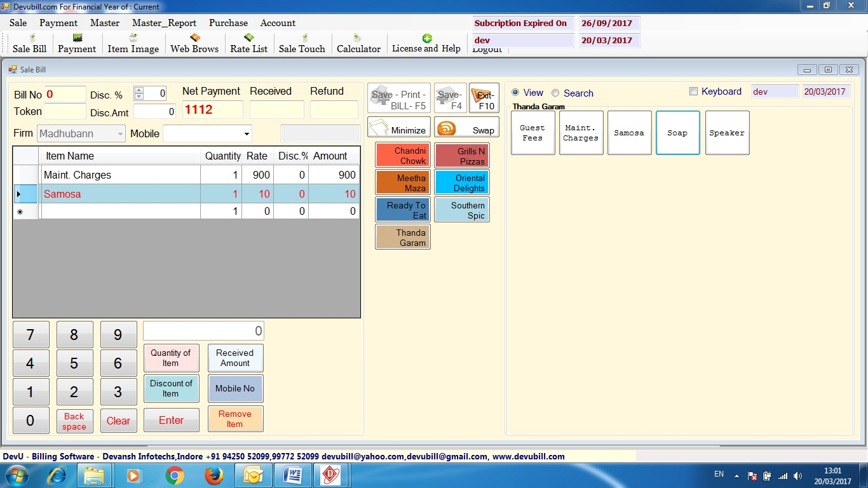Open Sale Bill from the toolbar

pos(29,44)
